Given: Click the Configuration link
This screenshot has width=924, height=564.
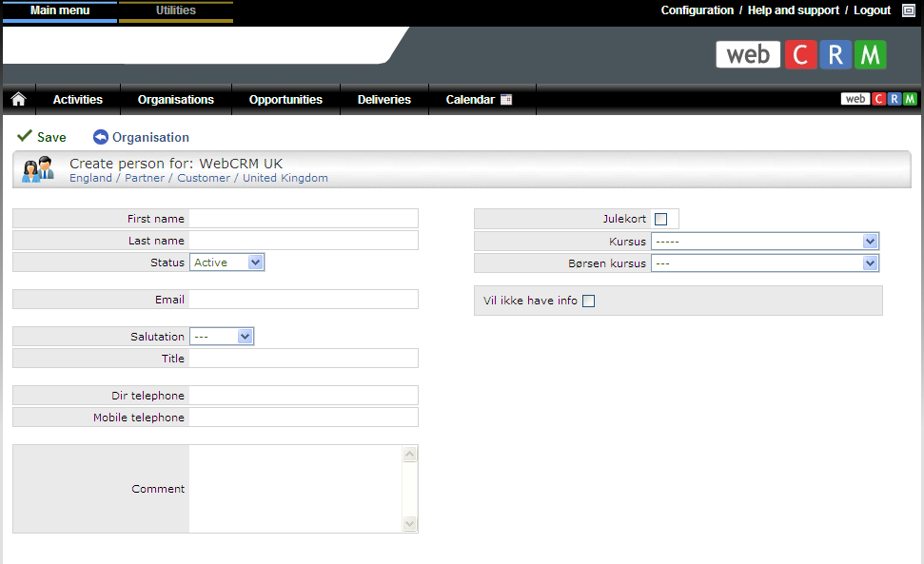Looking at the screenshot, I should [x=698, y=10].
